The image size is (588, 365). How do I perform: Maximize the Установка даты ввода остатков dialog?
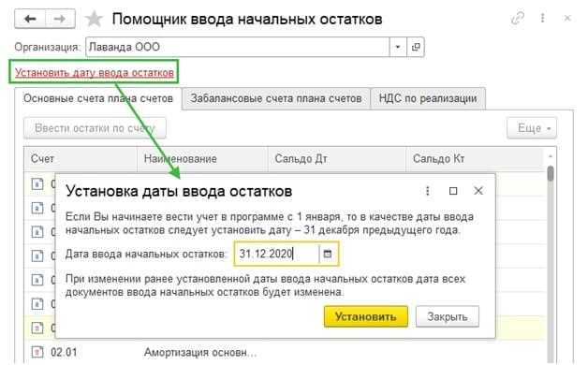pos(453,191)
